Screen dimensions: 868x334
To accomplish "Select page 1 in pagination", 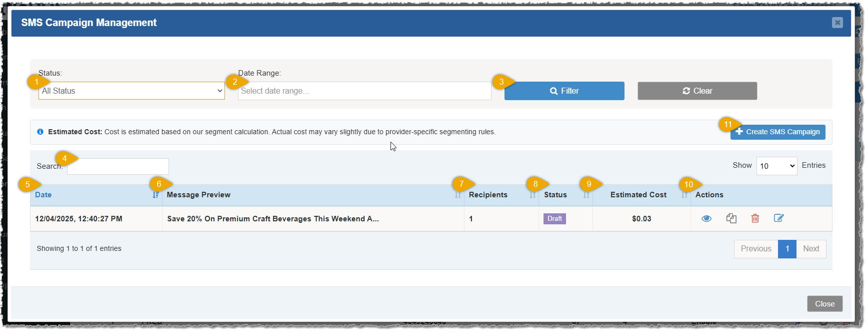I will (787, 249).
